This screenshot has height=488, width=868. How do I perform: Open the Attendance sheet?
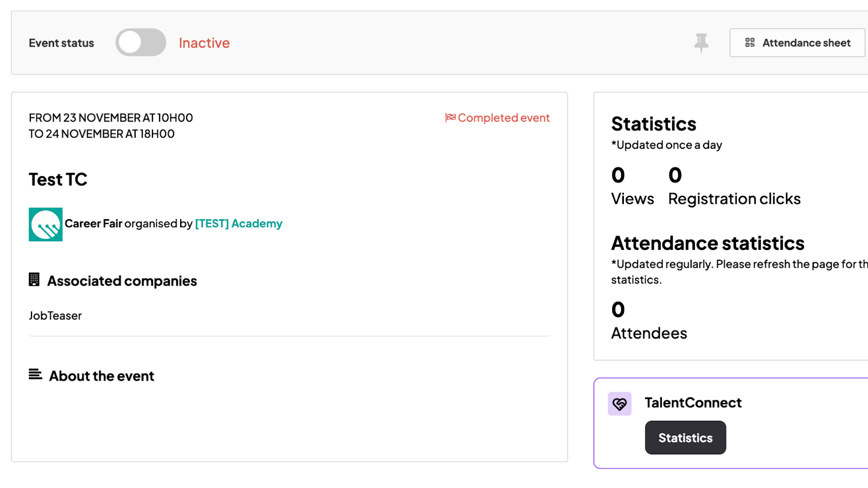click(797, 43)
